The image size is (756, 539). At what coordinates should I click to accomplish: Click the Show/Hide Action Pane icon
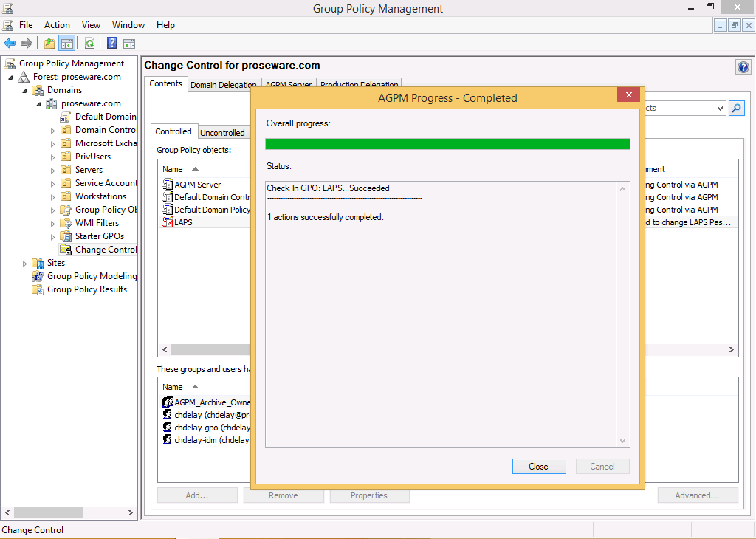pos(129,44)
